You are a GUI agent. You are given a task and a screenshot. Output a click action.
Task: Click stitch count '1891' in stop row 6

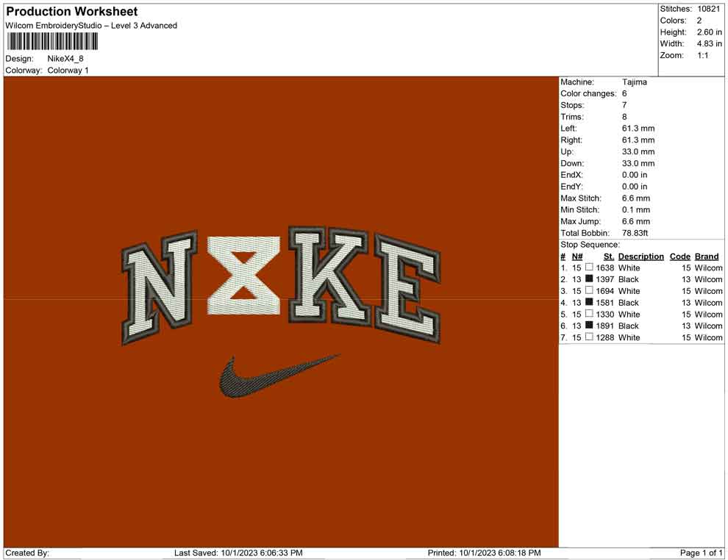[605, 326]
